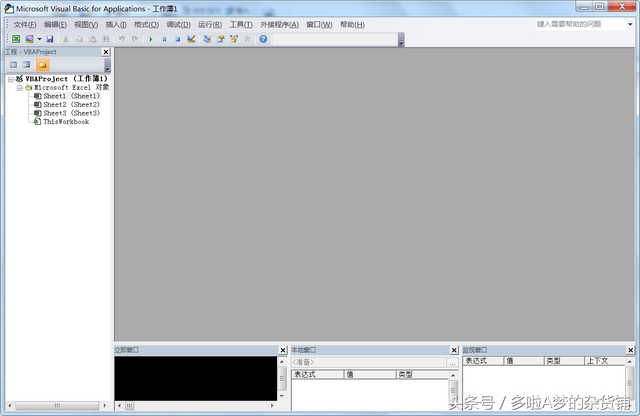Click the Redo arrow icon
Viewport: 640px width, 416px height.
tap(135, 39)
